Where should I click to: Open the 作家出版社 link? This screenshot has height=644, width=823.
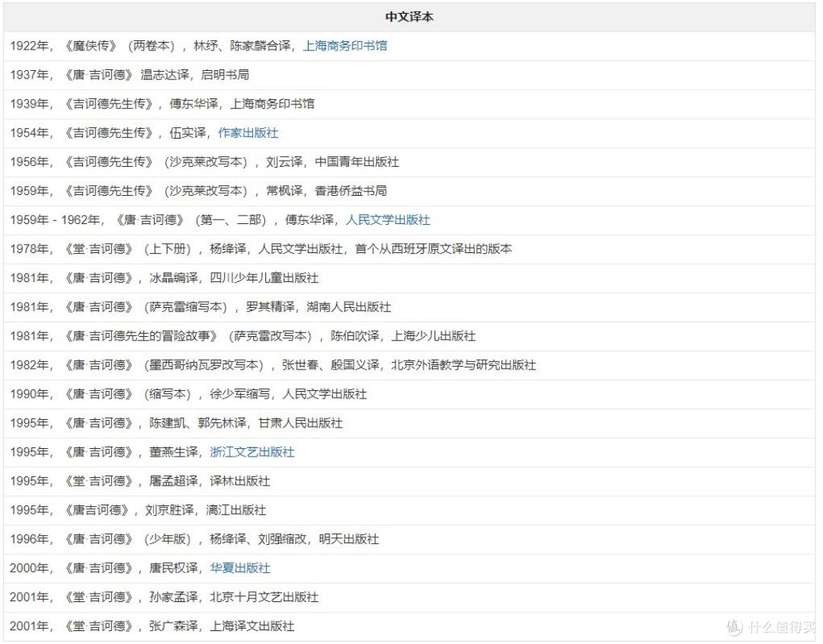(x=248, y=133)
